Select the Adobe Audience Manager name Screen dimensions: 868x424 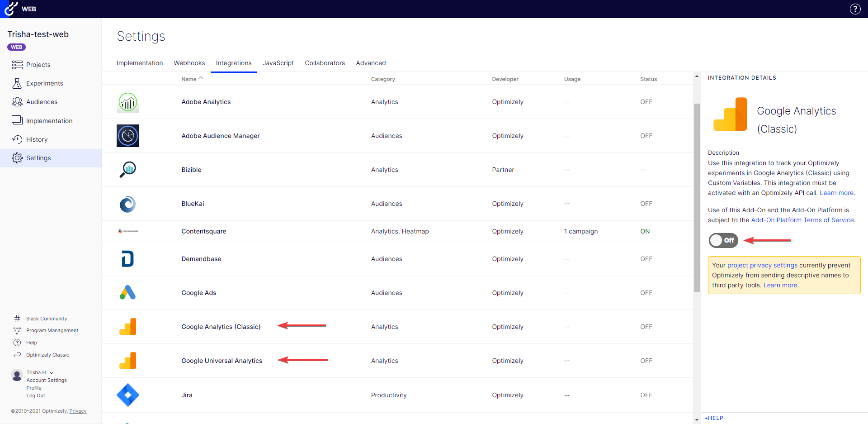pyautogui.click(x=221, y=136)
